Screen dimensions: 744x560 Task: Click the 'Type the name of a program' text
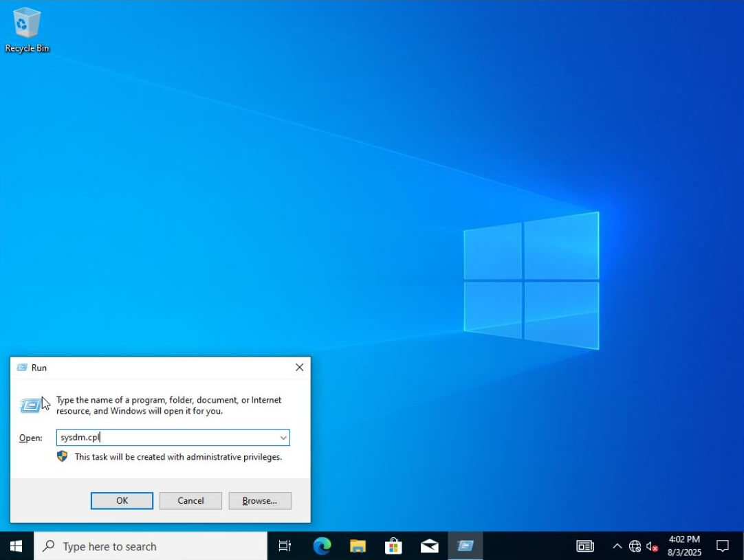169,405
